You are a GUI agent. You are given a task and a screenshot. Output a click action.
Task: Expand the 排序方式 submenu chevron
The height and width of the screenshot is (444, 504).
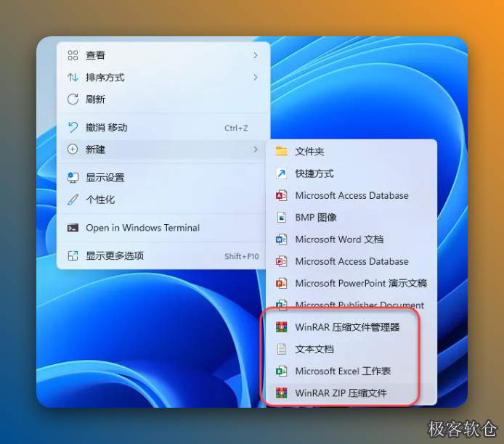(256, 78)
